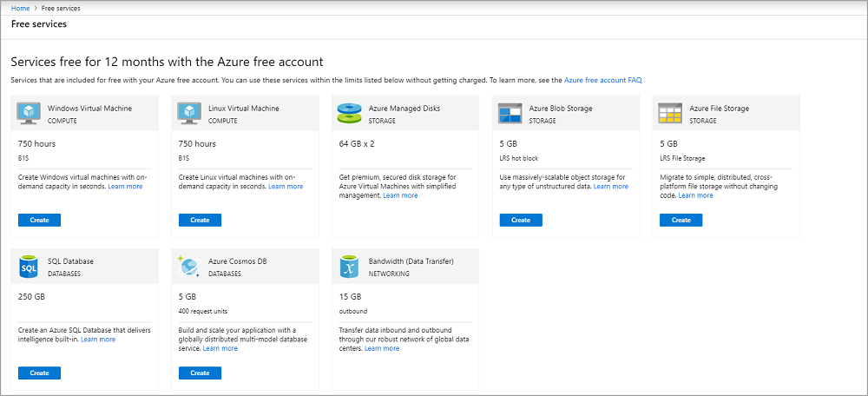Create Azure Blob Storage
Screen dimensions: 868x396
coord(521,220)
